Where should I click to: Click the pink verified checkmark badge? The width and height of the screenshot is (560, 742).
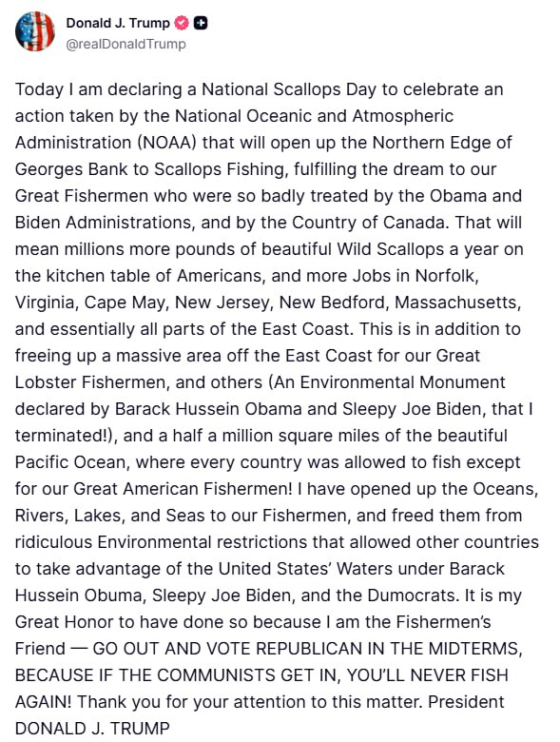click(x=182, y=23)
